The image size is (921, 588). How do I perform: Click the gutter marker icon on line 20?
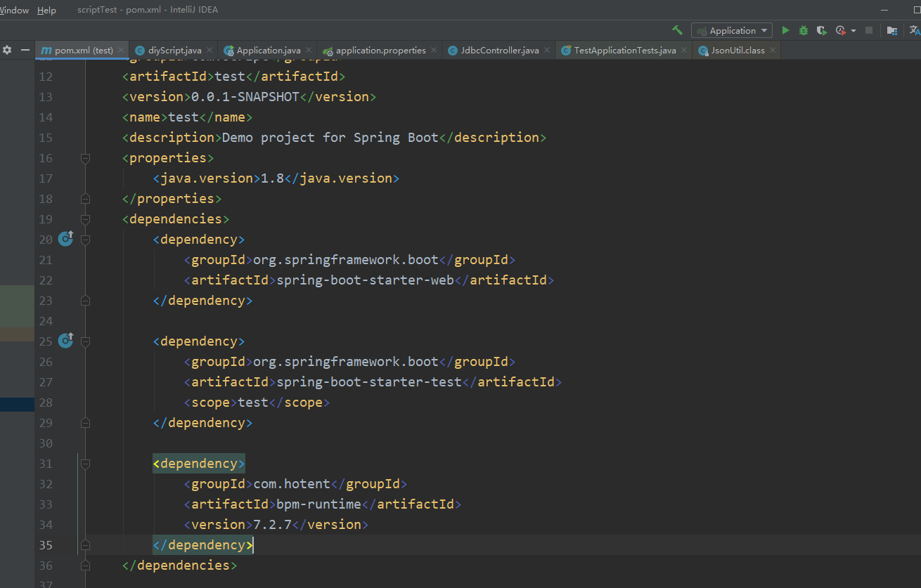coord(65,239)
